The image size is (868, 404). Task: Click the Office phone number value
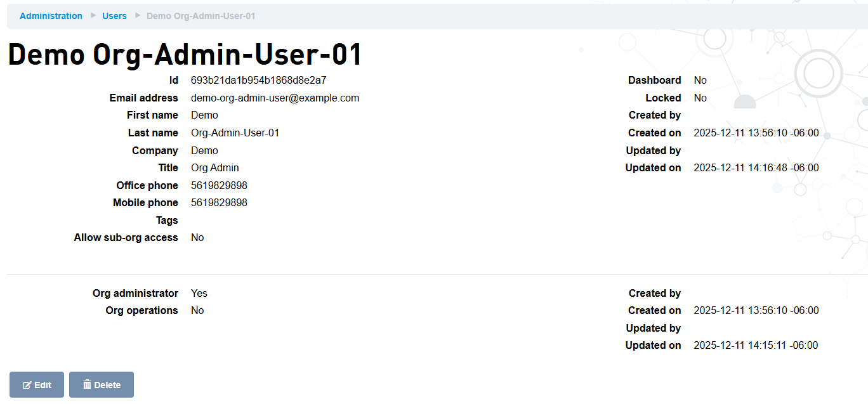pyautogui.click(x=219, y=186)
